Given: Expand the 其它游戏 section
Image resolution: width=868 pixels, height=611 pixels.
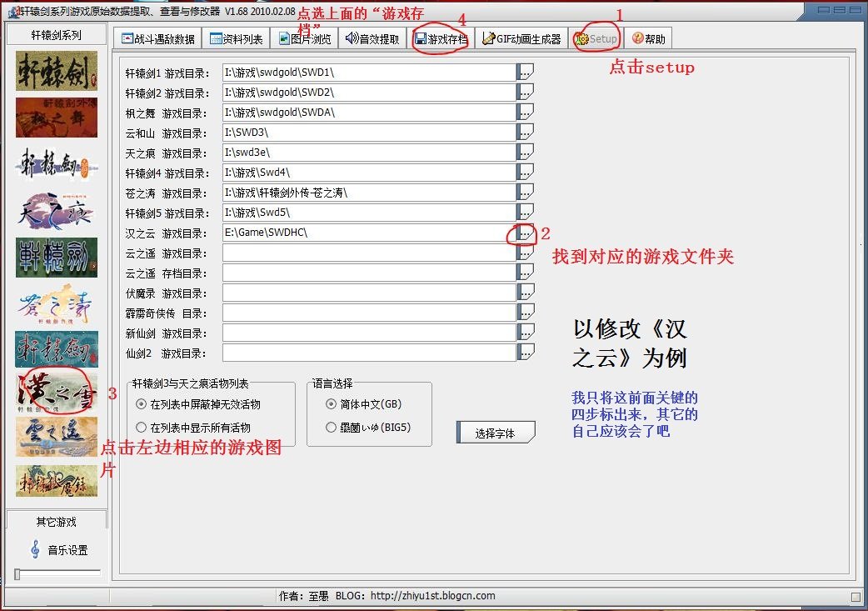Looking at the screenshot, I should [x=56, y=522].
